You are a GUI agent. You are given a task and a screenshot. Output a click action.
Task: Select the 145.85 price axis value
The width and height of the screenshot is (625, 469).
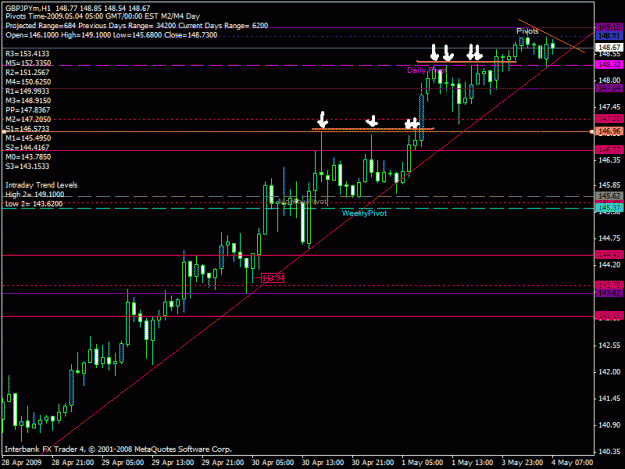coord(609,185)
